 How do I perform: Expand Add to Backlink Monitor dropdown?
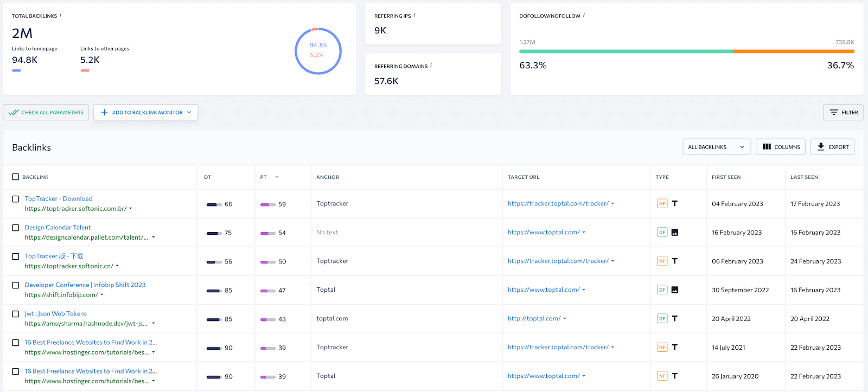[x=189, y=112]
